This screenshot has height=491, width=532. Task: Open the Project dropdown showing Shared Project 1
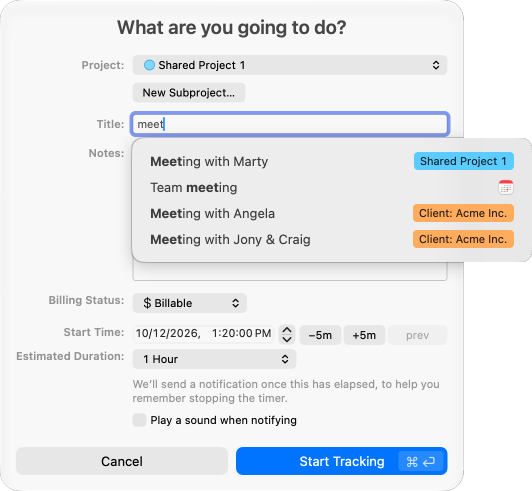pyautogui.click(x=290, y=65)
